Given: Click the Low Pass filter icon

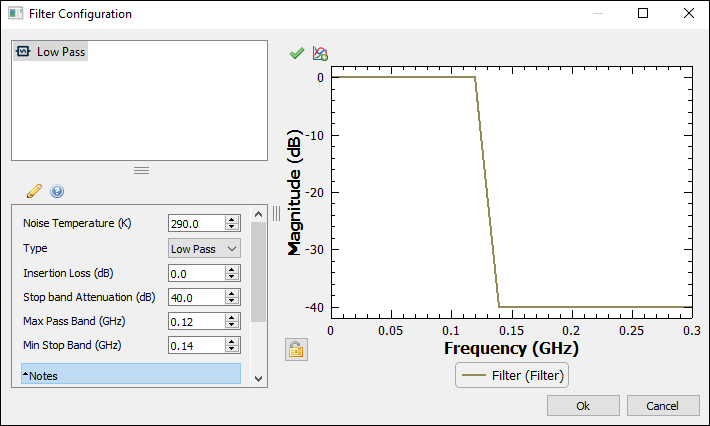Looking at the screenshot, I should pyautogui.click(x=23, y=51).
